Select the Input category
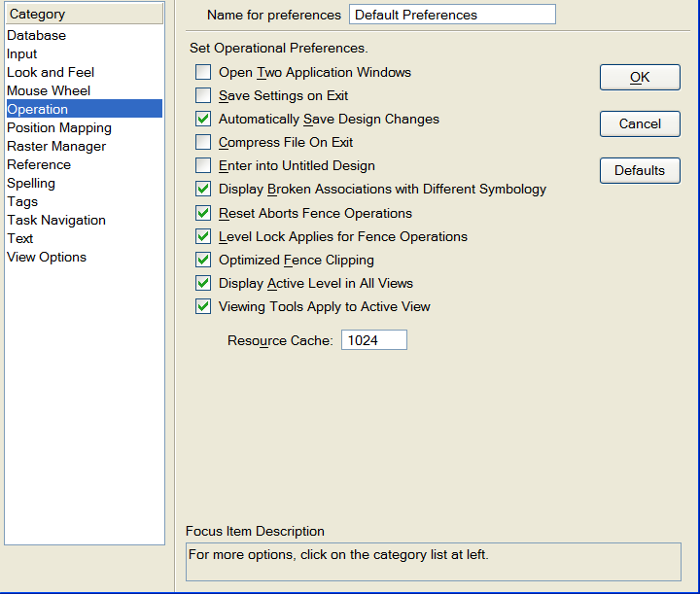Viewport: 700px width, 594px height. (85, 54)
